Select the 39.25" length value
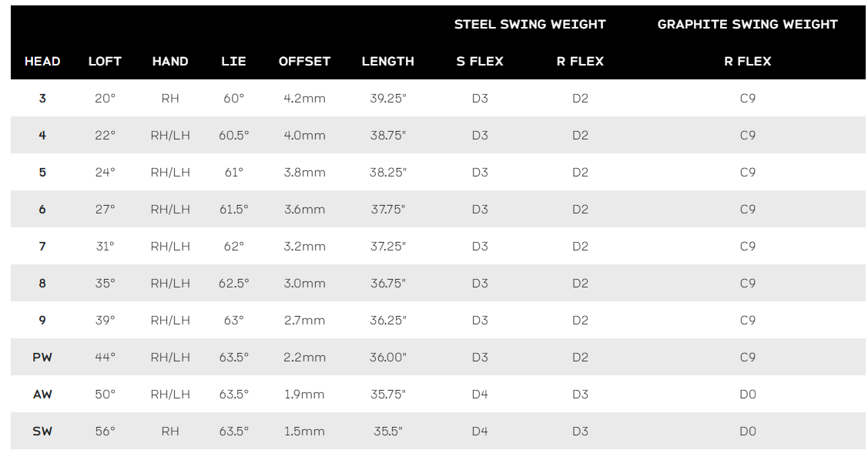868x457 pixels. [387, 99]
